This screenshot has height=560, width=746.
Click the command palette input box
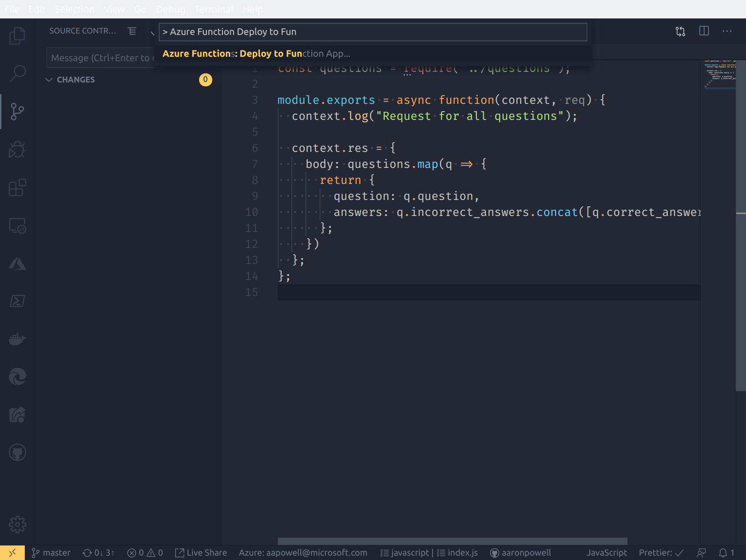click(x=373, y=32)
